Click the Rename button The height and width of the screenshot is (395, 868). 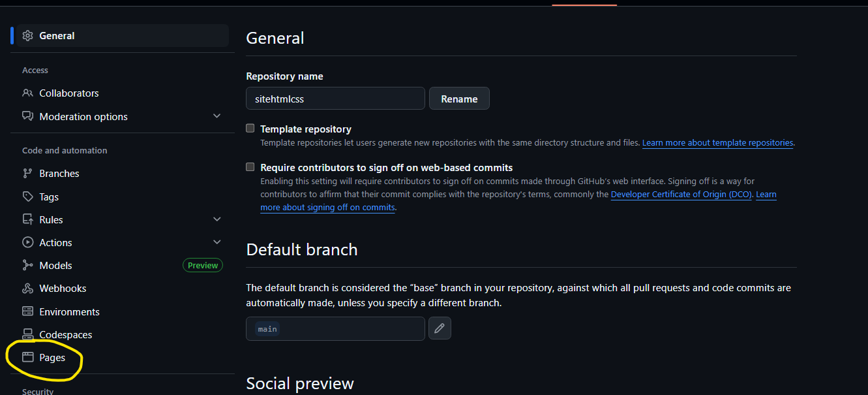(459, 99)
